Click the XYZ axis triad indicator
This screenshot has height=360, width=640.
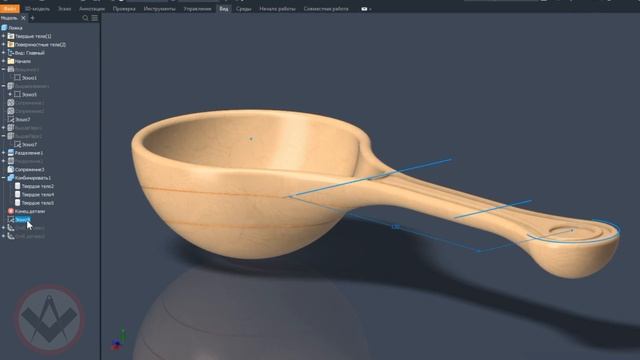(118, 340)
